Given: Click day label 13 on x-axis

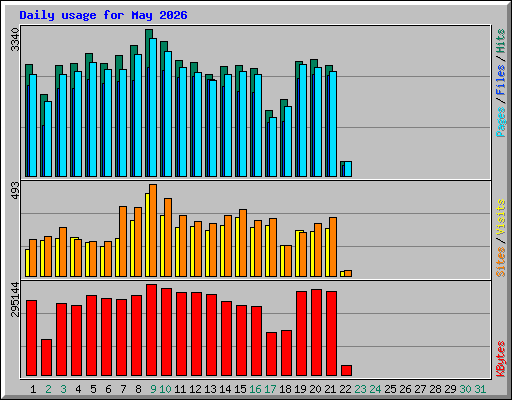Looking at the screenshot, I should point(210,389).
